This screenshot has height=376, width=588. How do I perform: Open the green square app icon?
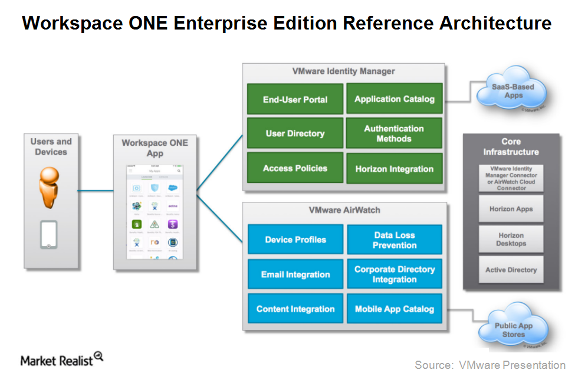click(136, 224)
